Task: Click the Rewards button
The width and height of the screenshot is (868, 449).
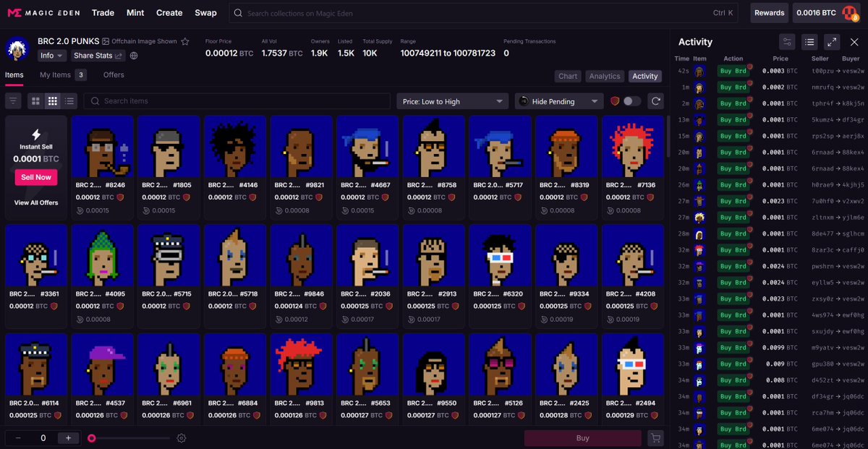Action: 769,12
